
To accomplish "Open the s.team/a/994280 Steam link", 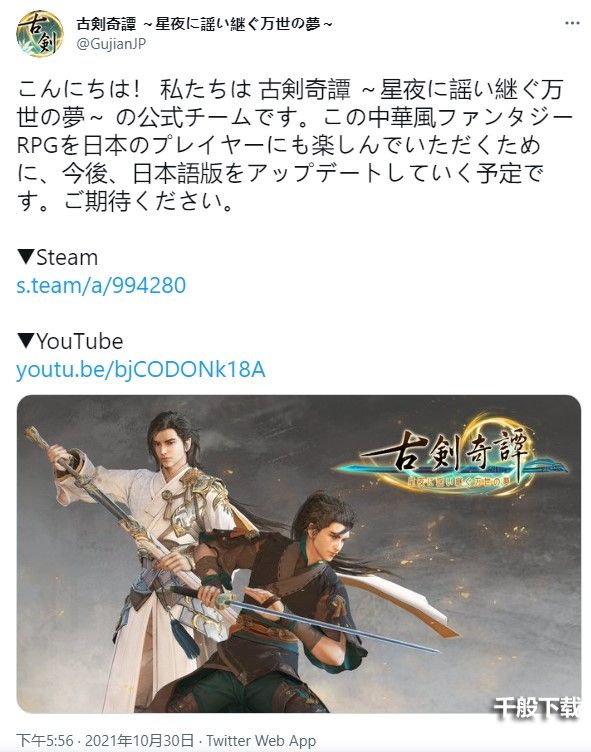I will click(101, 285).
